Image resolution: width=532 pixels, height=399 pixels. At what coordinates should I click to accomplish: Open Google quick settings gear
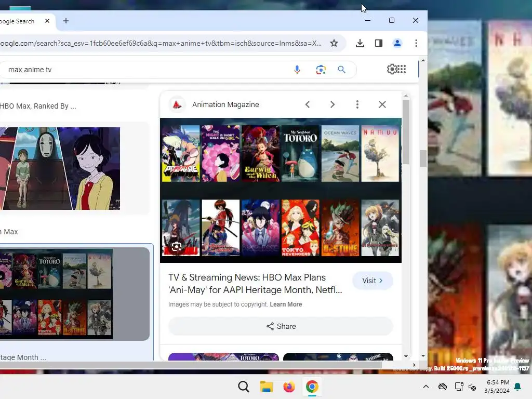pos(392,69)
